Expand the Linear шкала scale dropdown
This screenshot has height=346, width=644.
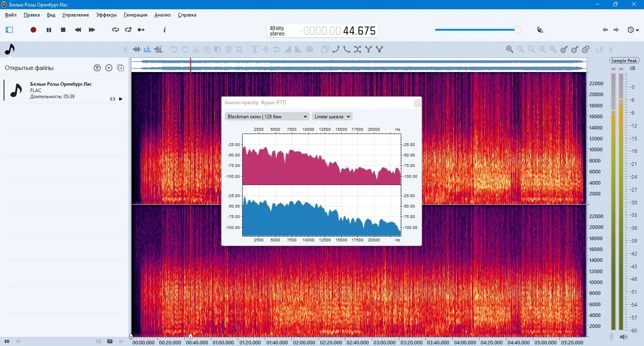[332, 117]
